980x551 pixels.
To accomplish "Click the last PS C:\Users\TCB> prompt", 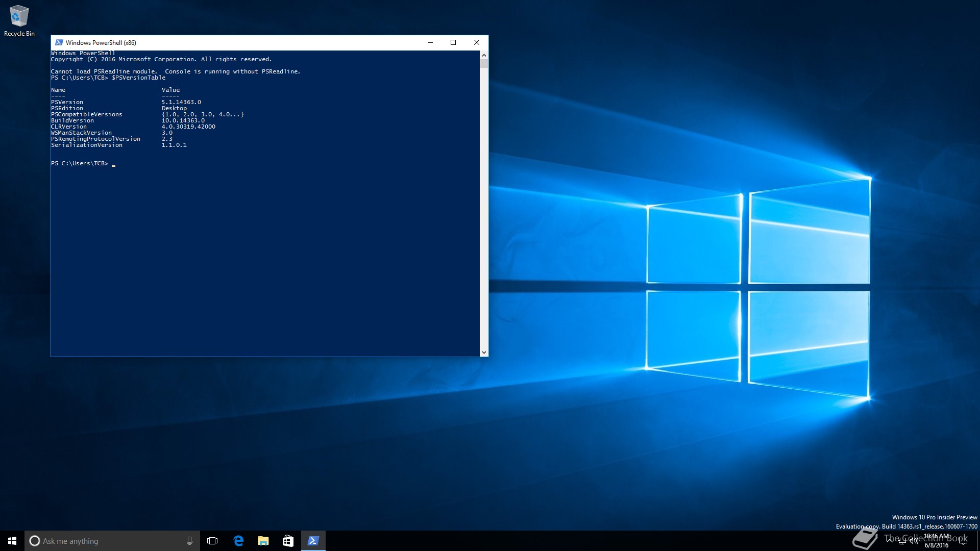I will pyautogui.click(x=80, y=163).
